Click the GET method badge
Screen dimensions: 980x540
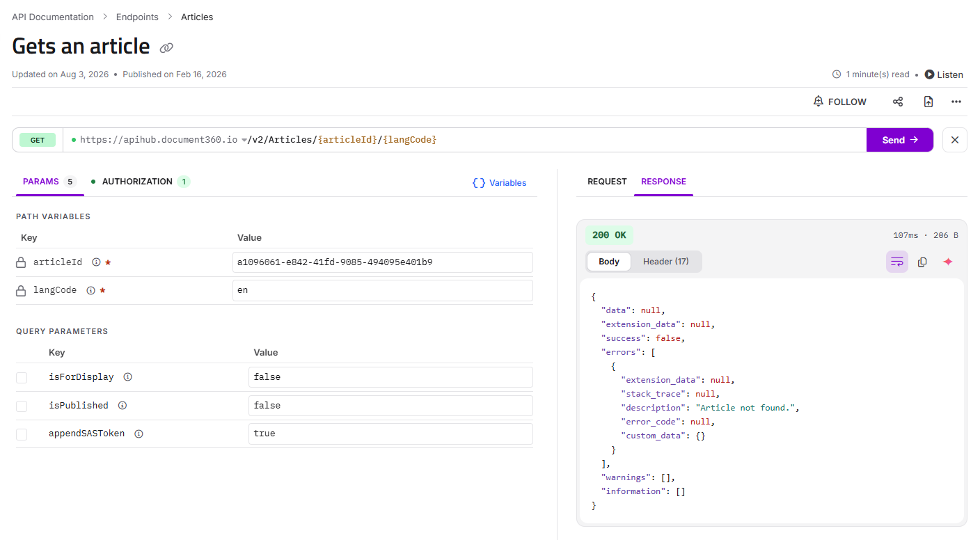coord(38,140)
